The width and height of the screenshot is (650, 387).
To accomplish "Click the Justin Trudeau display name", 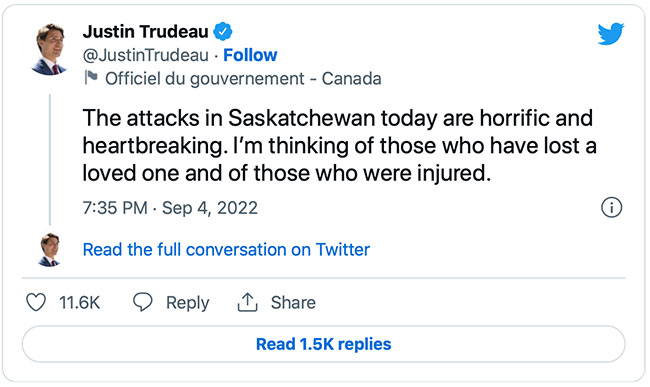I will 146,31.
